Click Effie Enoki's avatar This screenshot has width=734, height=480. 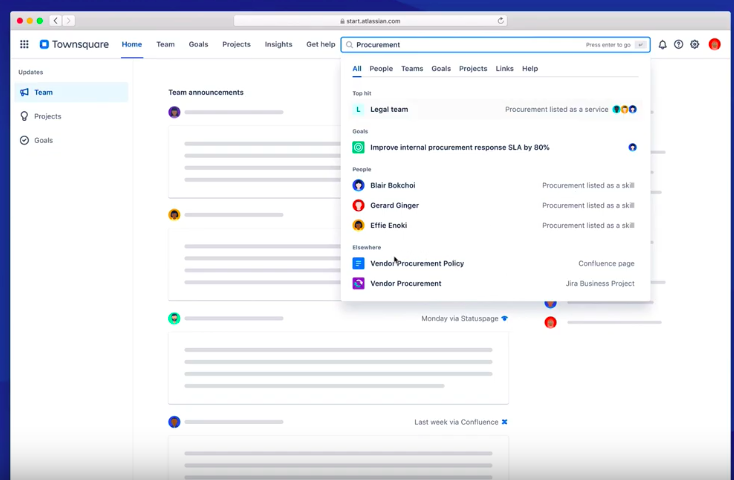(x=358, y=225)
